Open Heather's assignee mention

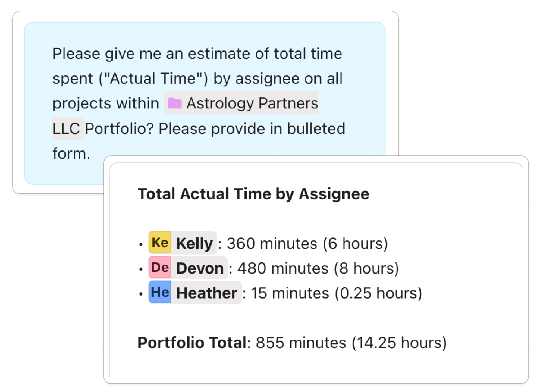pos(195,292)
